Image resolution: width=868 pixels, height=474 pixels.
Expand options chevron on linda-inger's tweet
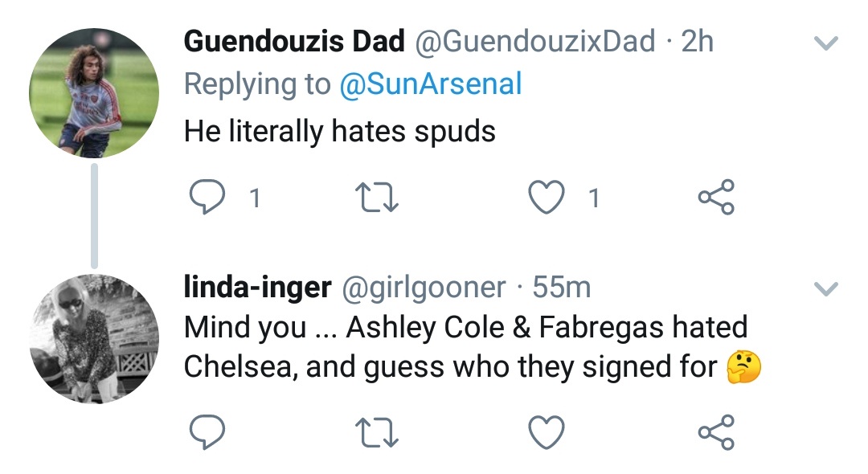click(x=826, y=288)
